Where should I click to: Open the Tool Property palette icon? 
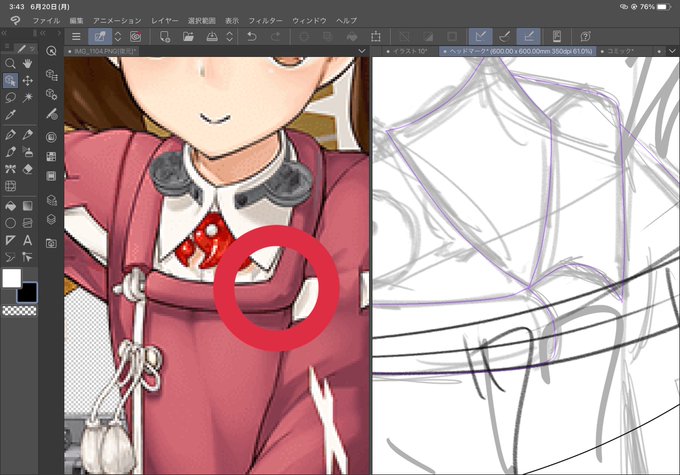coord(51,94)
